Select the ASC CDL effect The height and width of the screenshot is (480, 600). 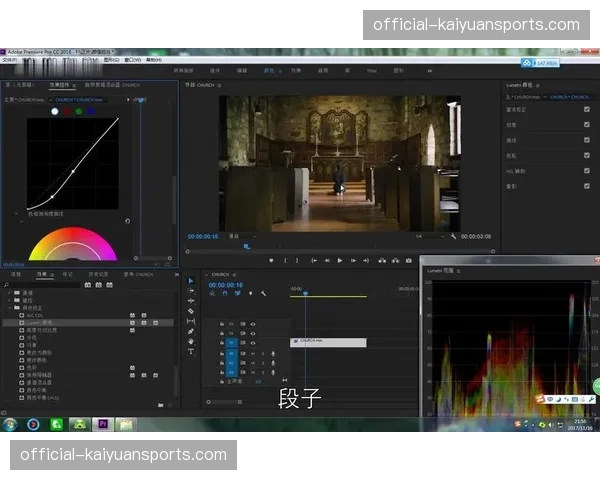[x=35, y=315]
